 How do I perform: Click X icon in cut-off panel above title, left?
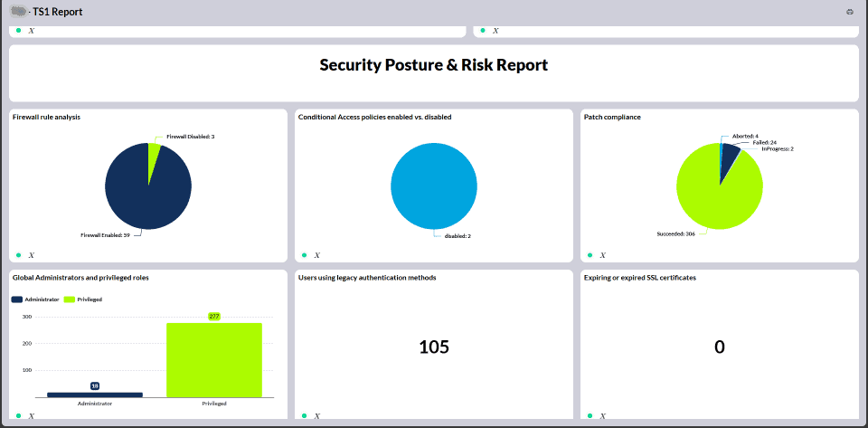32,31
